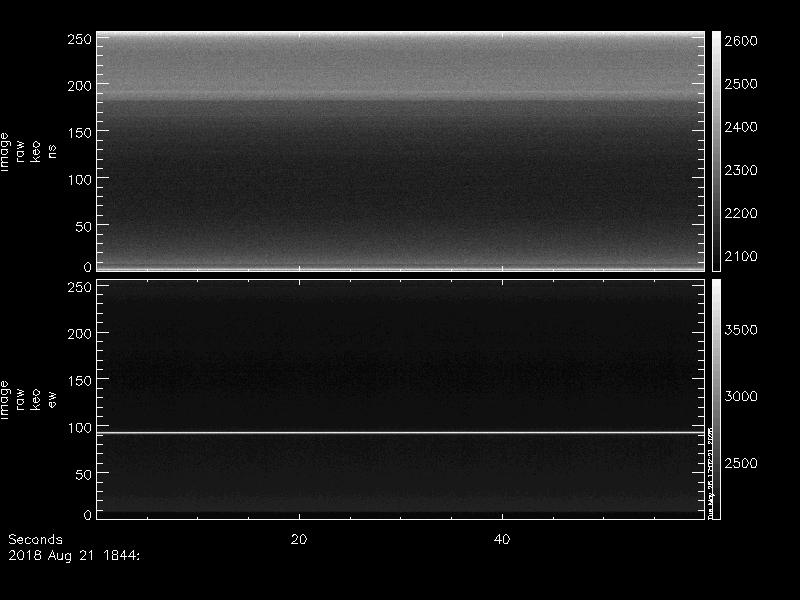Click the '2100' color bar value

pyautogui.click(x=741, y=256)
